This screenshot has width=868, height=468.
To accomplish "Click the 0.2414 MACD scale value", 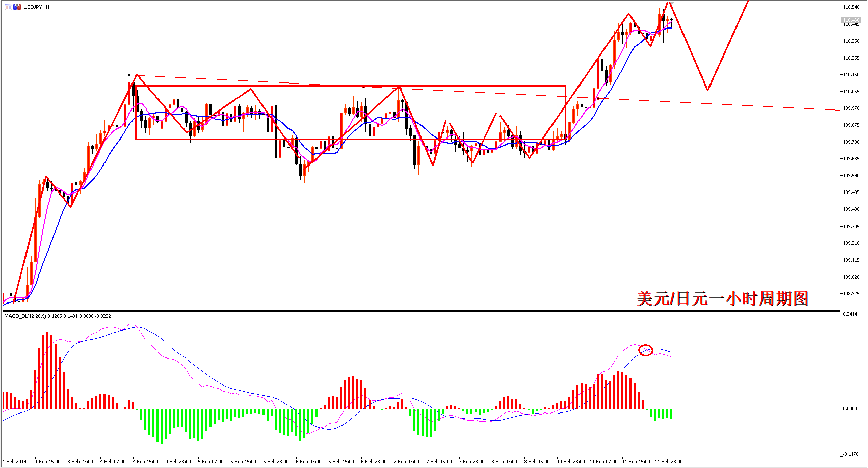I will click(850, 314).
